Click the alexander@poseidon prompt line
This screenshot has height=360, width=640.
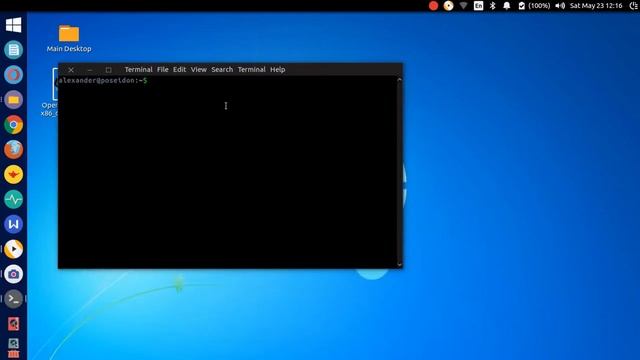click(x=102, y=80)
